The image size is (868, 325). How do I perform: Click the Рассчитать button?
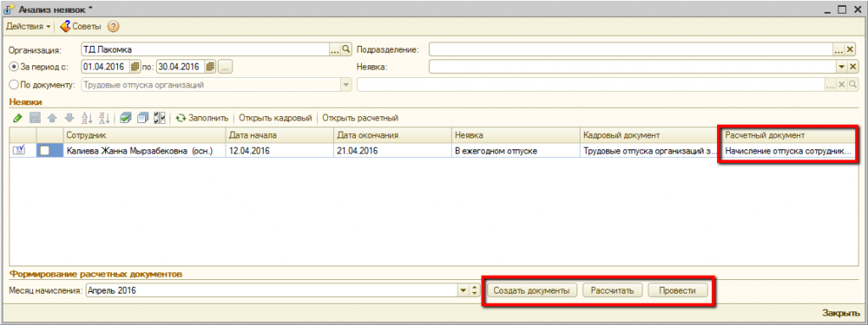pos(612,290)
